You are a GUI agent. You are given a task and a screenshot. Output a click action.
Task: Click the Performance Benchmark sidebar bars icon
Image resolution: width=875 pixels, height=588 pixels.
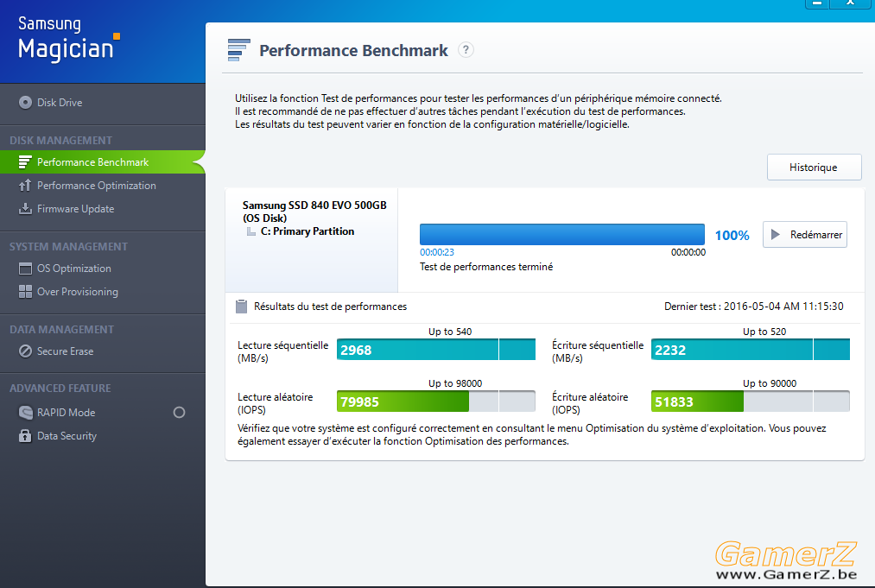point(24,162)
